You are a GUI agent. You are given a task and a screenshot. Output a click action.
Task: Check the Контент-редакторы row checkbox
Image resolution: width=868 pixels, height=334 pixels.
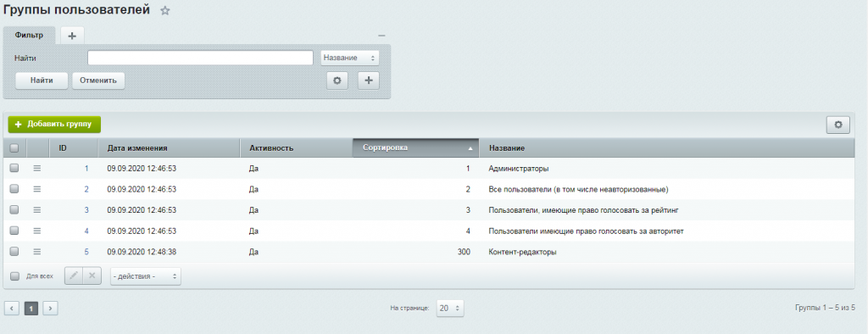click(14, 252)
